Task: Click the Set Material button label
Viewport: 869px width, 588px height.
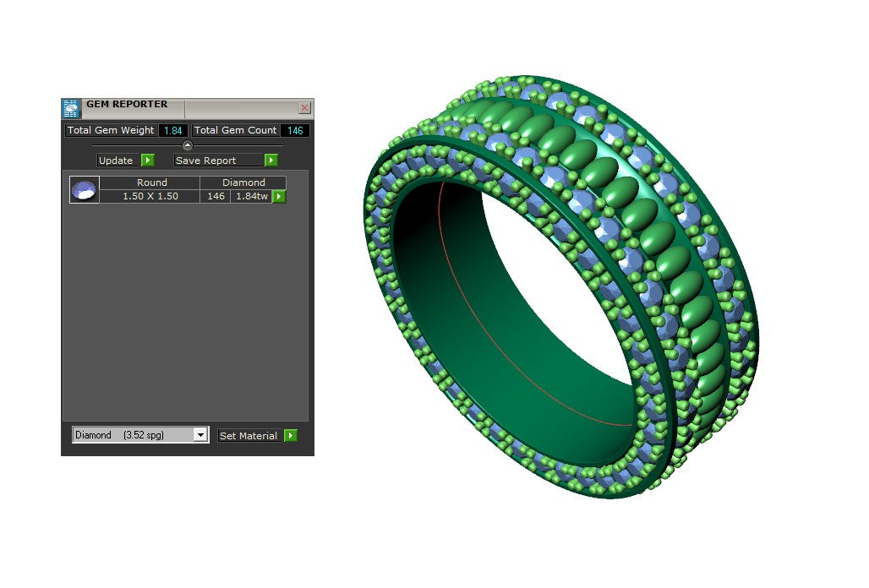Action: [249, 436]
